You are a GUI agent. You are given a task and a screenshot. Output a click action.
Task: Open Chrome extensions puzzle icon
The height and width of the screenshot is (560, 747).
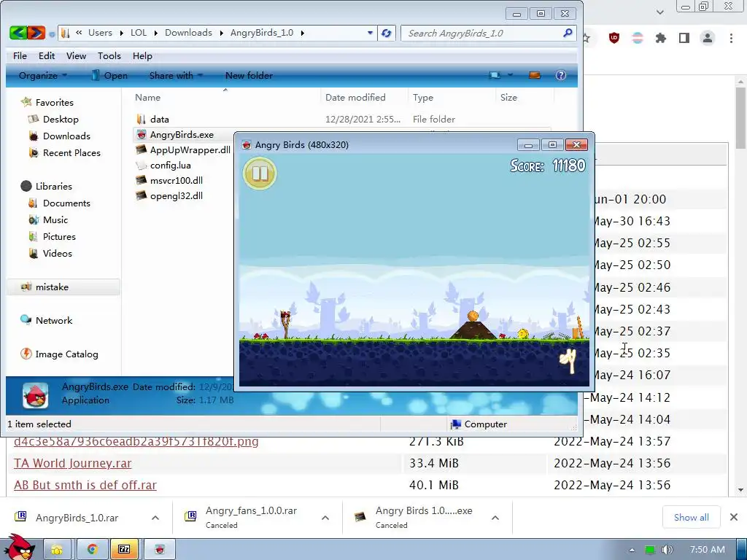(x=660, y=38)
